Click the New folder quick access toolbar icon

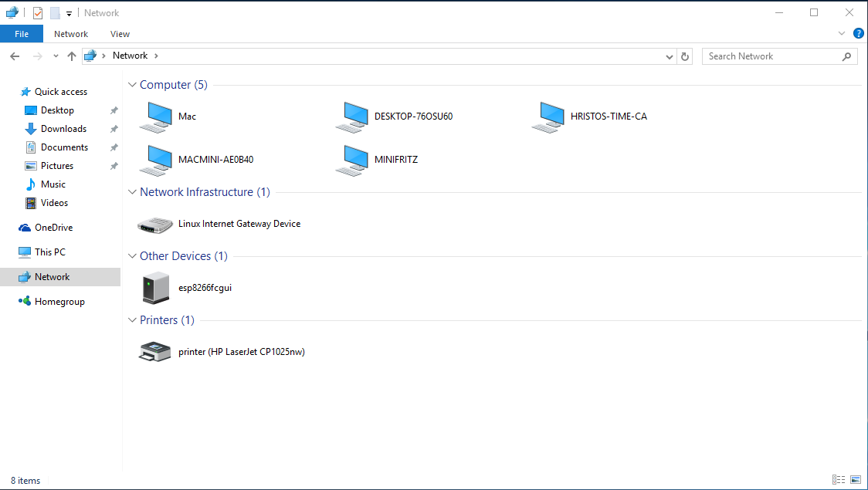pos(55,12)
